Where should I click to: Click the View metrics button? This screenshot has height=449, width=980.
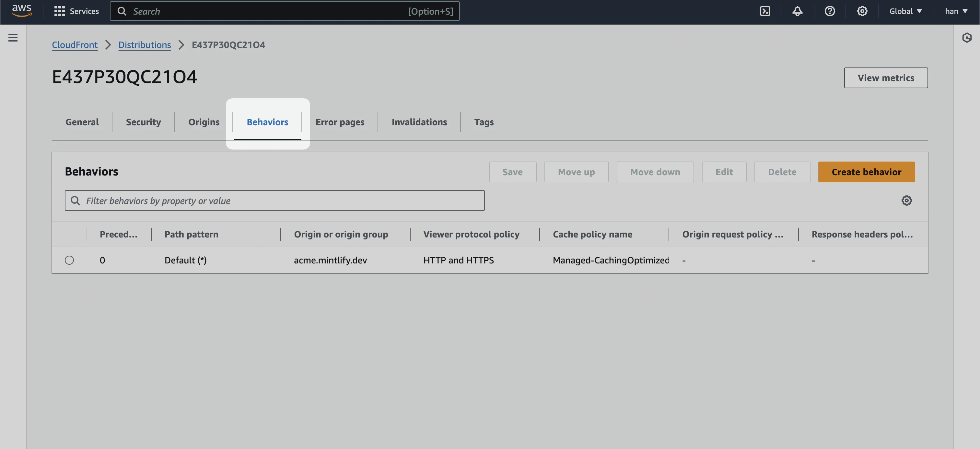pyautogui.click(x=886, y=78)
